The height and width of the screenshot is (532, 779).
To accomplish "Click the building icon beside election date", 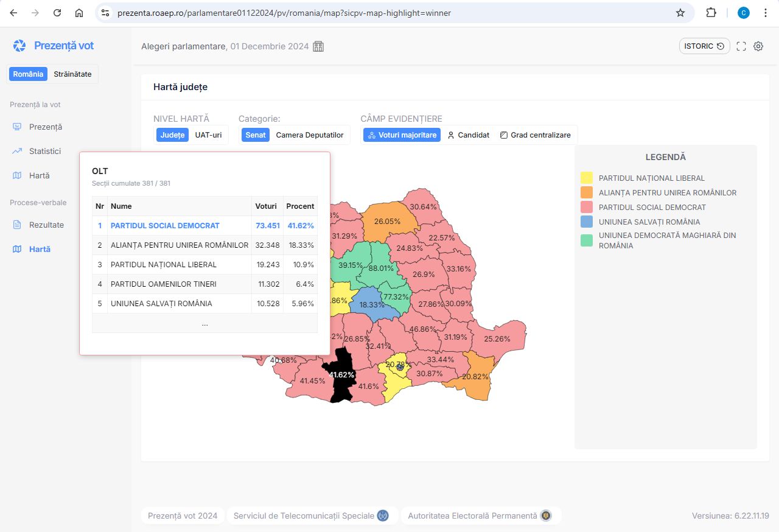I will pos(318,46).
